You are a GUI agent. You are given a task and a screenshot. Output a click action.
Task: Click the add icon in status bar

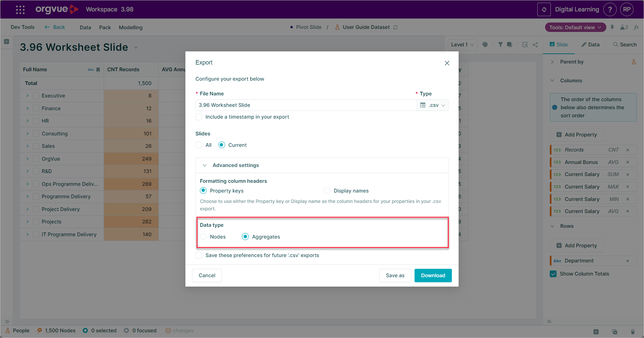click(x=596, y=332)
